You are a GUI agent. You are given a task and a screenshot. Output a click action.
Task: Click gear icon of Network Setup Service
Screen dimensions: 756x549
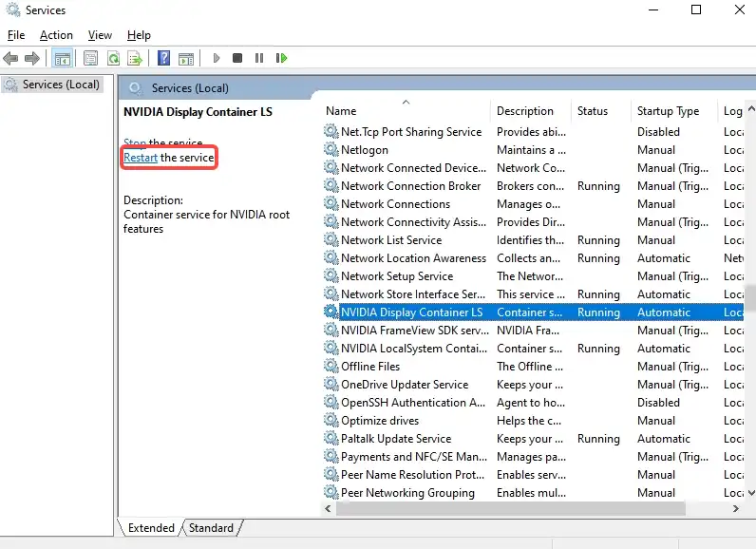pos(331,275)
